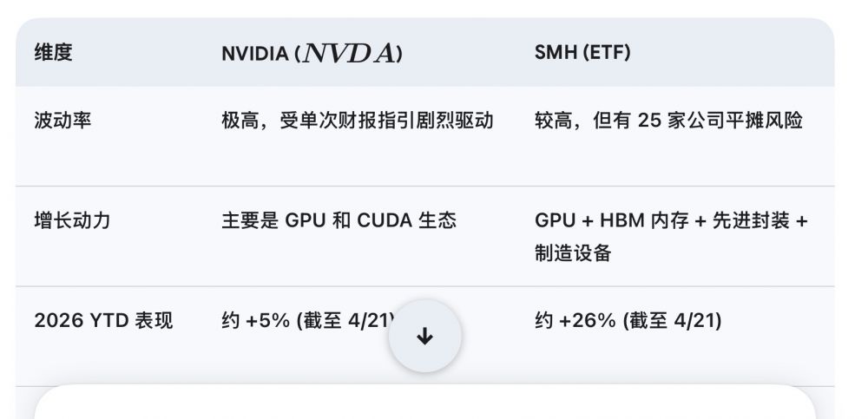Click the 制造设备 text
The image size is (868, 419).
point(573,253)
